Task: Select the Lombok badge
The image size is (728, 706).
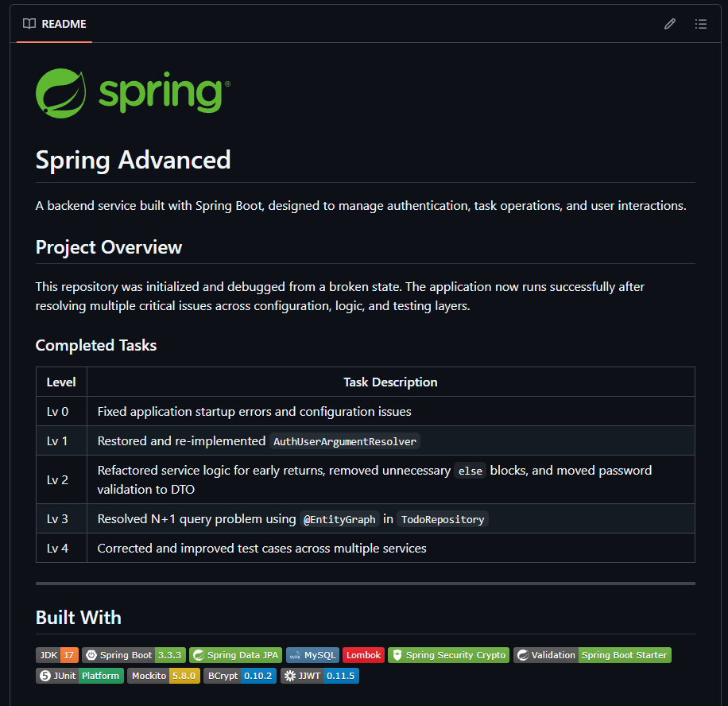Action: (x=362, y=654)
